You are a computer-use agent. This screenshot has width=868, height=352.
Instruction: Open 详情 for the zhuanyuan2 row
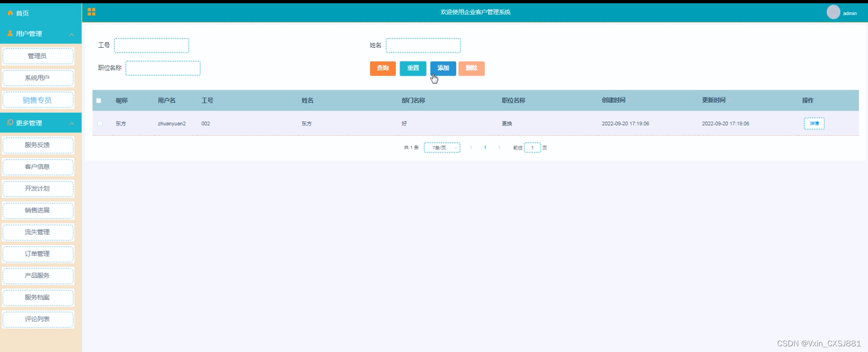(814, 123)
